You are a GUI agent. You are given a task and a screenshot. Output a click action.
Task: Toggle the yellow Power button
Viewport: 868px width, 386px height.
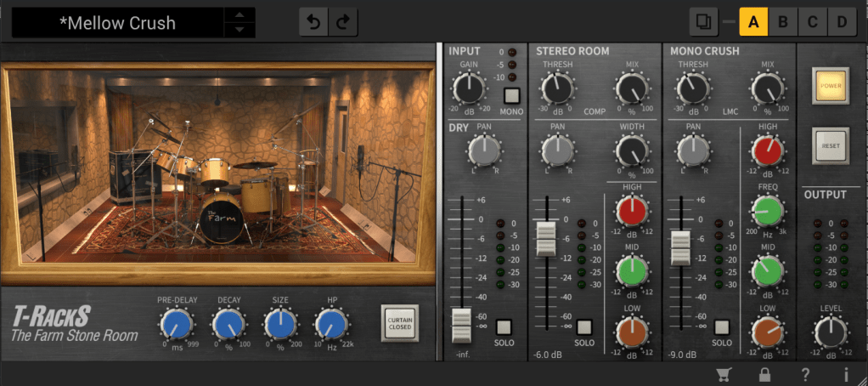(830, 86)
